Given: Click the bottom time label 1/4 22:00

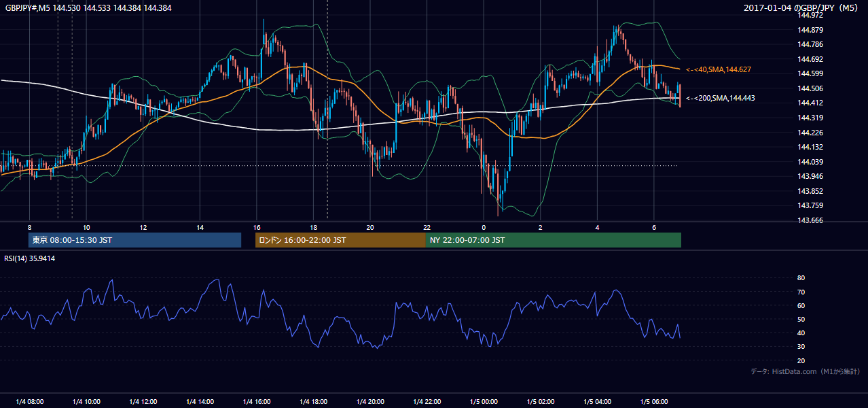Looking at the screenshot, I should [x=427, y=402].
